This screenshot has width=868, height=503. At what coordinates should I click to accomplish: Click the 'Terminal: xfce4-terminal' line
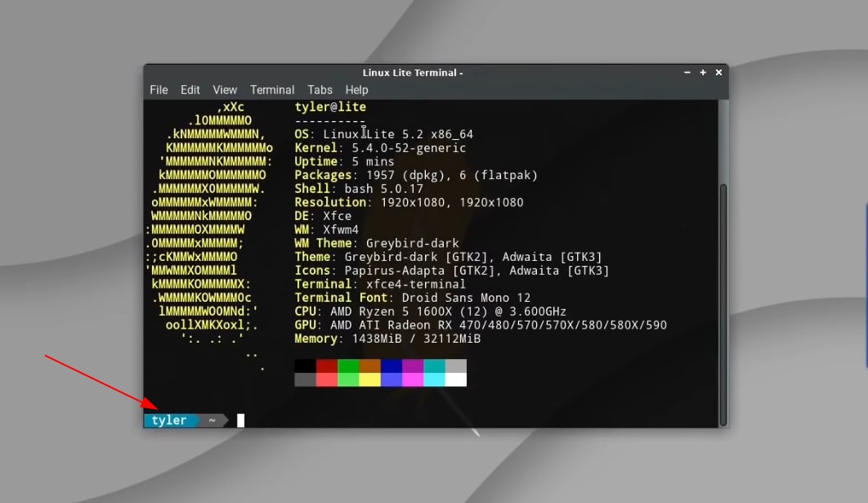coord(380,284)
